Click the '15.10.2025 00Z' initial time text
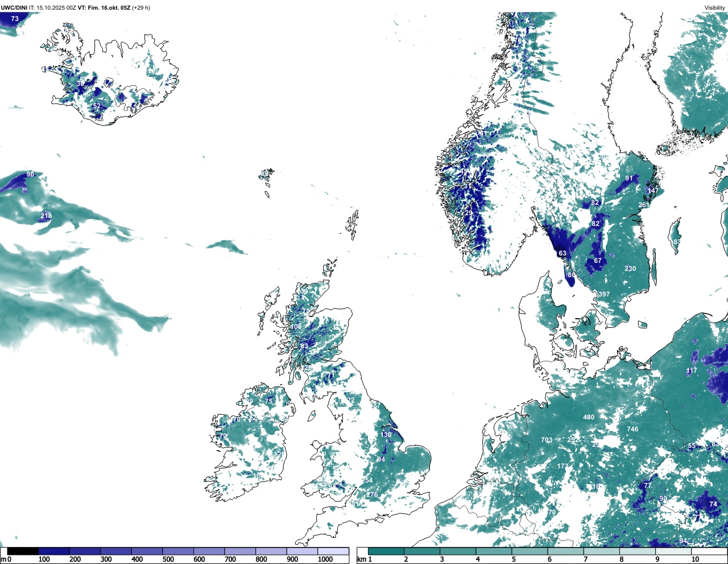The width and height of the screenshot is (728, 564). (x=56, y=8)
